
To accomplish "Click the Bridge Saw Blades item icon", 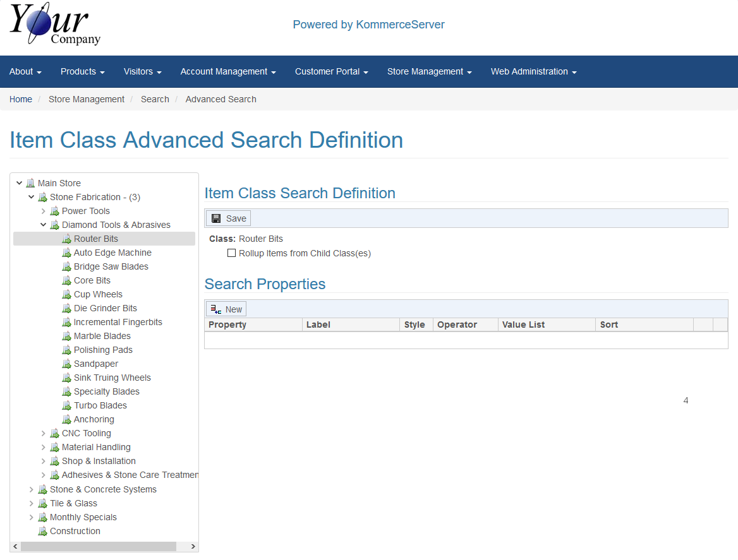I will click(x=66, y=266).
